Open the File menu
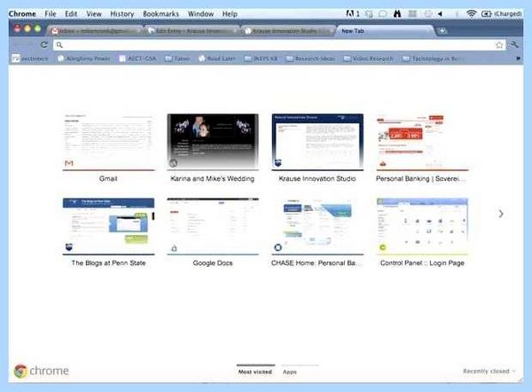 coord(51,14)
